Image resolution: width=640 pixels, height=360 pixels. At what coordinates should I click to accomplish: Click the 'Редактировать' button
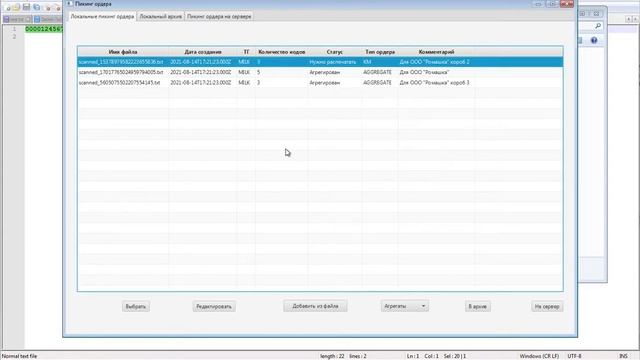pos(214,306)
